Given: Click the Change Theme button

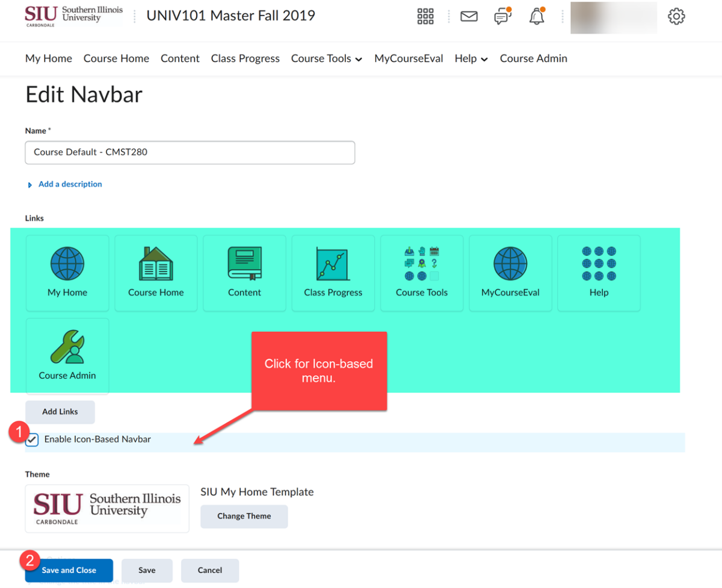Looking at the screenshot, I should coord(244,516).
